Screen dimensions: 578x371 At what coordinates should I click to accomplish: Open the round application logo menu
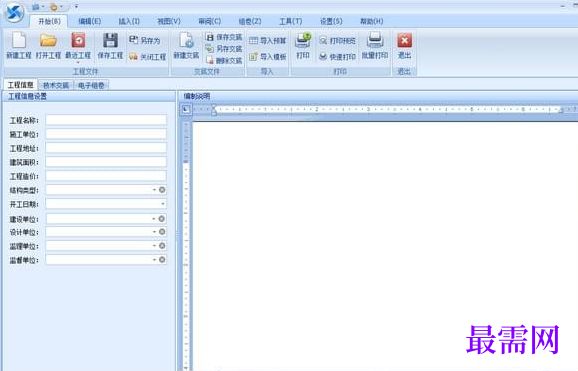tap(14, 12)
